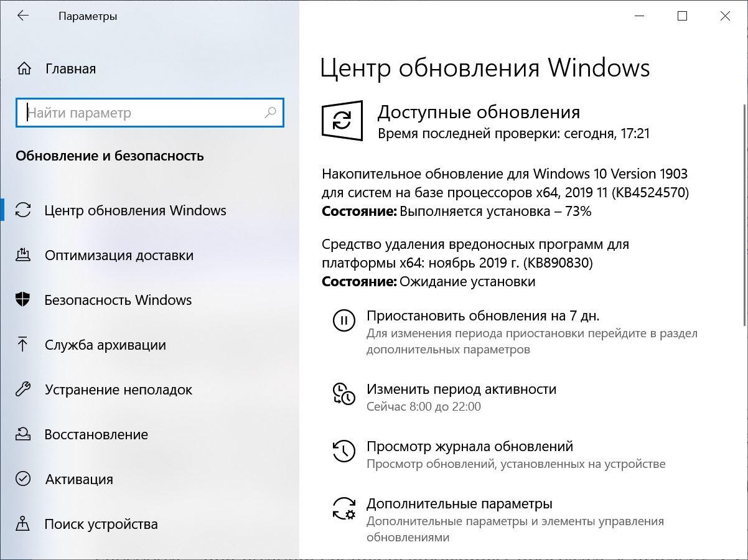Click status Выполняется установка – 73%
The image size is (748, 560).
495,211
